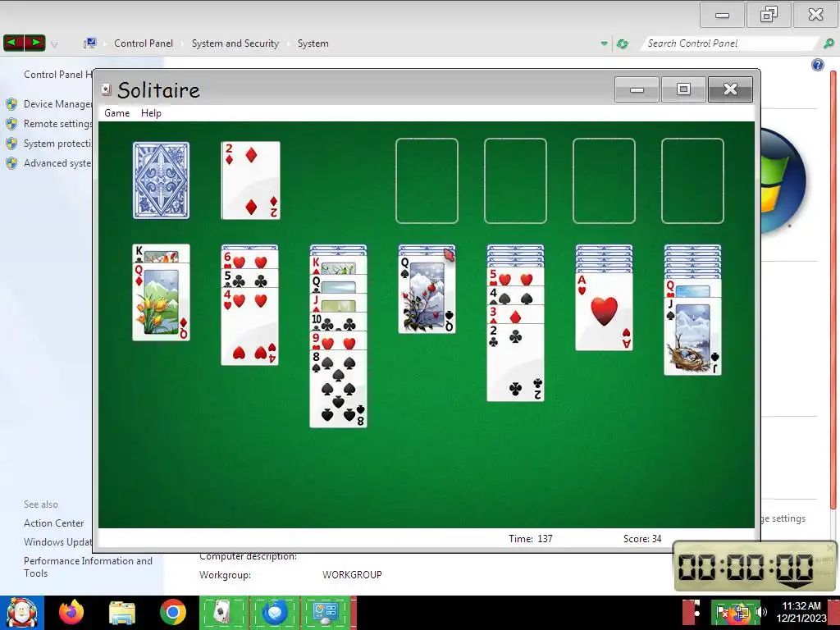840x630 pixels.
Task: Open Control Panel help button
Action: pyautogui.click(x=818, y=65)
